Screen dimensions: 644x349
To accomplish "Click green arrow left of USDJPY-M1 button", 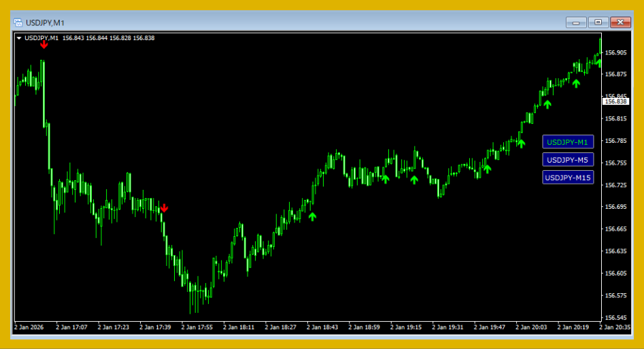I will [521, 142].
